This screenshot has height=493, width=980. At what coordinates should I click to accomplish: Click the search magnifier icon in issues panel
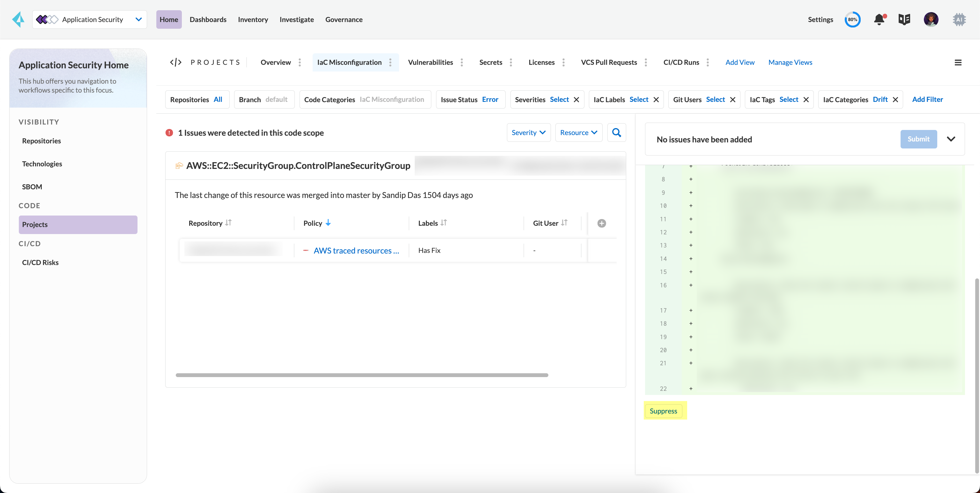click(616, 133)
